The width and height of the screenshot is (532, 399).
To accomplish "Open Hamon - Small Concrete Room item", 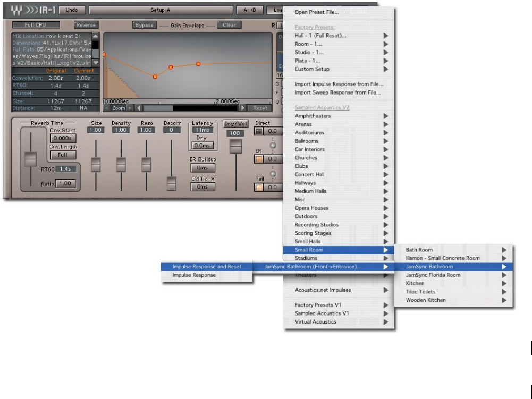I will coord(454,258).
